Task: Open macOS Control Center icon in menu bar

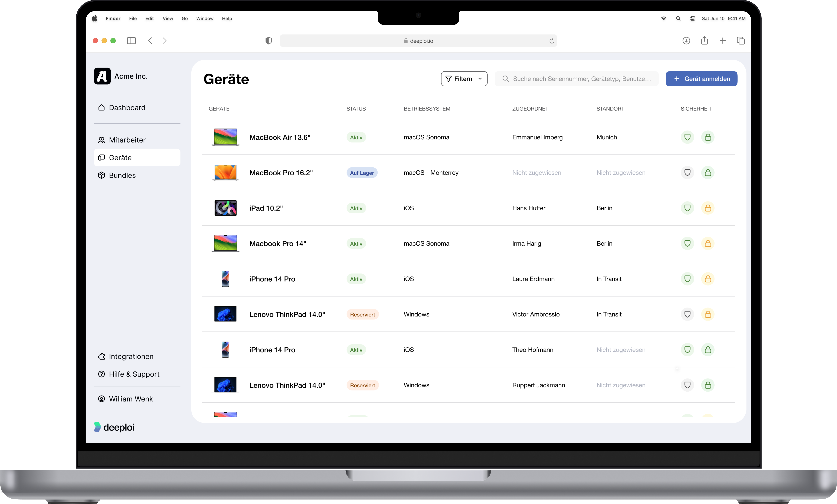Action: point(692,19)
